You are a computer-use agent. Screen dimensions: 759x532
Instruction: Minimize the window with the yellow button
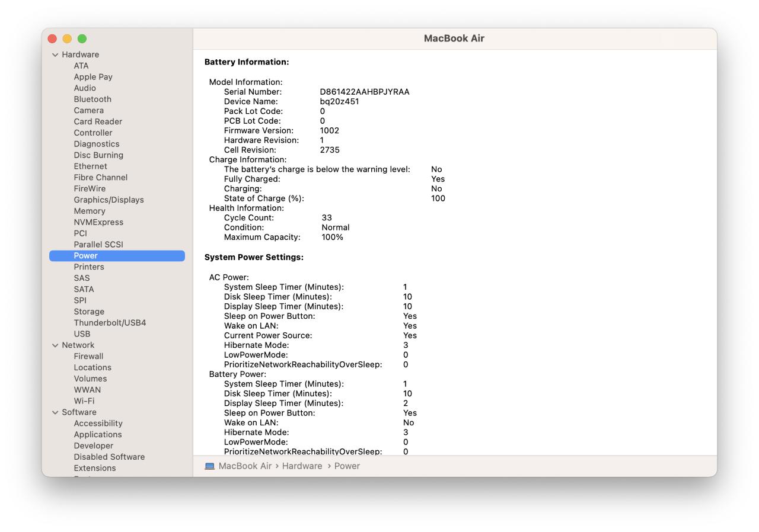[x=67, y=39]
